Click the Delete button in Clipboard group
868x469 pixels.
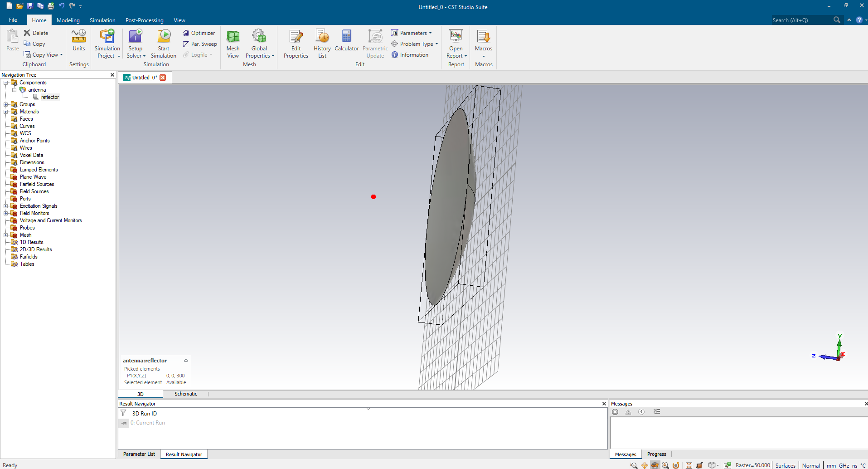pos(36,33)
